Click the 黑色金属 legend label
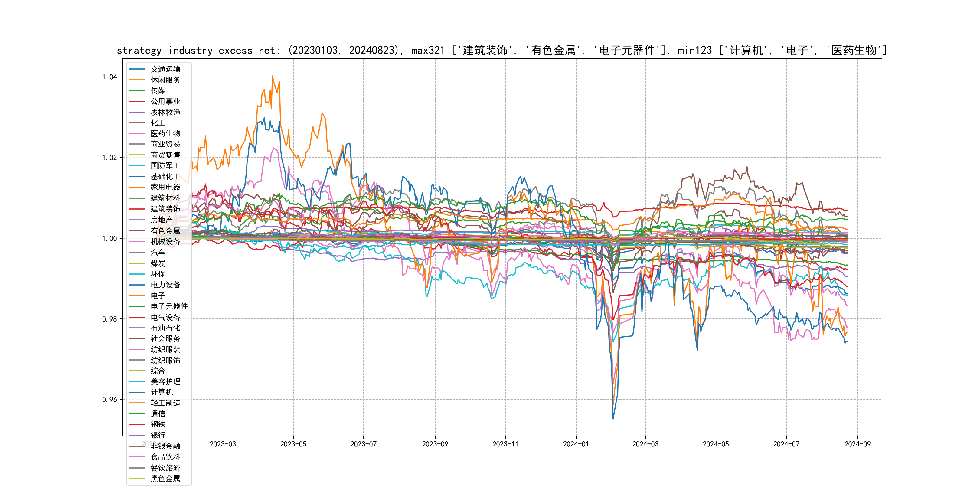 point(165,479)
